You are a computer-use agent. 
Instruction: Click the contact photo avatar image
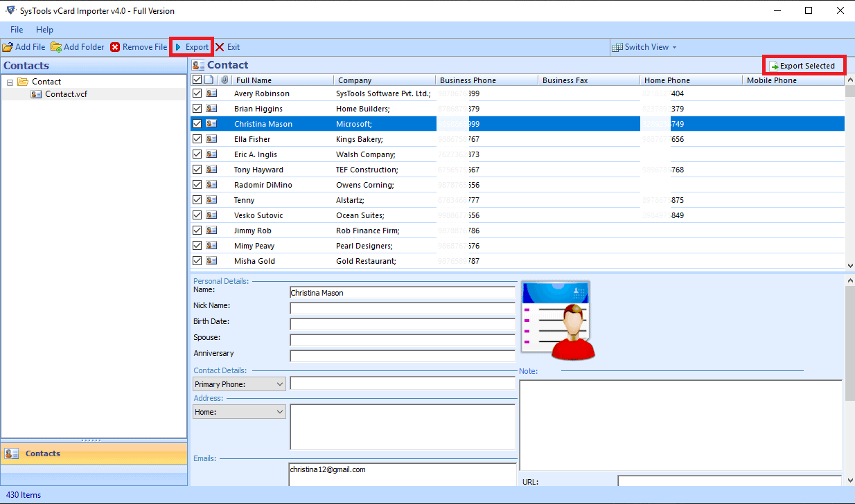[558, 321]
